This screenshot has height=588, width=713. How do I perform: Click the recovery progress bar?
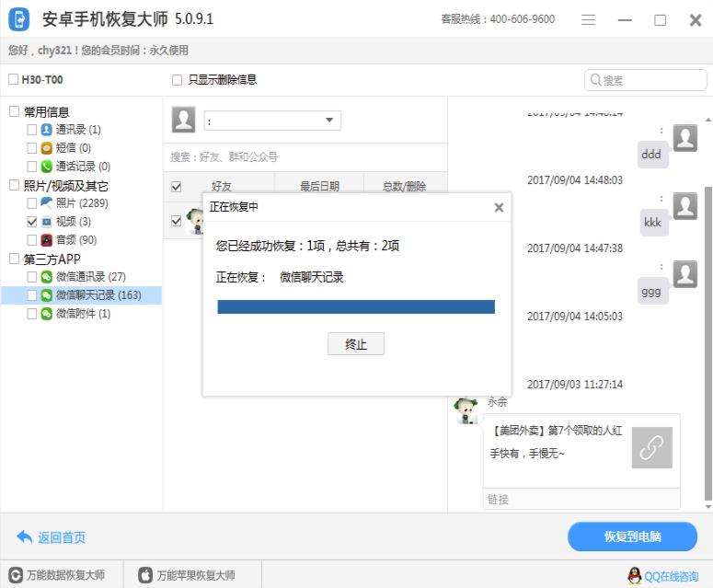click(356, 306)
